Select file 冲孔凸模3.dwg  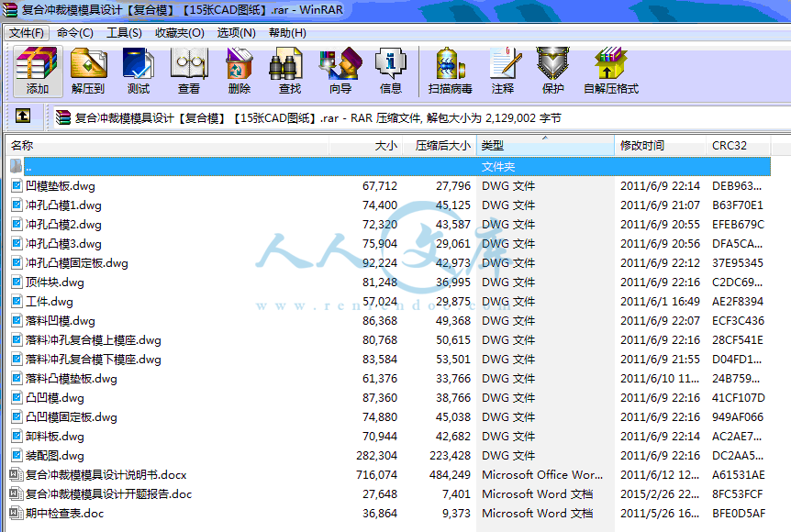[x=63, y=244]
